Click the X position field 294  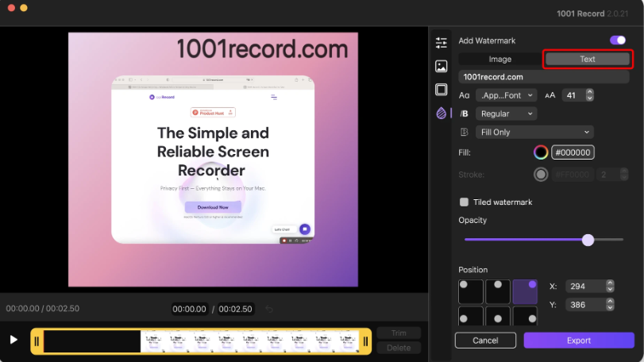click(586, 286)
